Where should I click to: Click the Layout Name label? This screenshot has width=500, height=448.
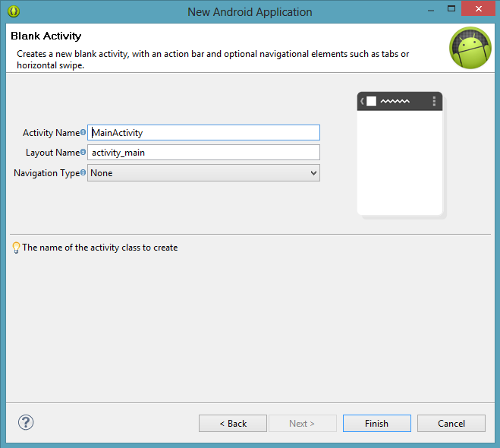[52, 153]
